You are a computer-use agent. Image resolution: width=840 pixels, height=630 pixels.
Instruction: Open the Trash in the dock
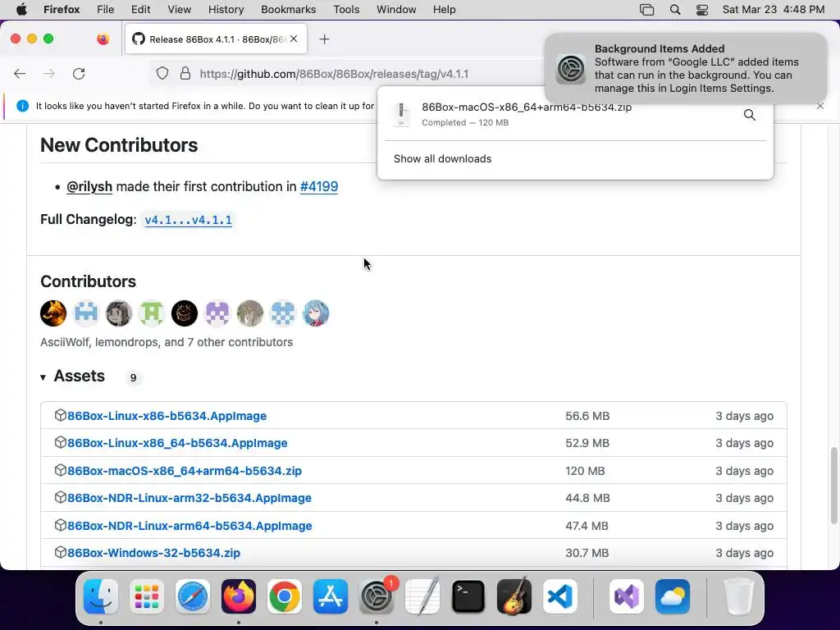[739, 596]
